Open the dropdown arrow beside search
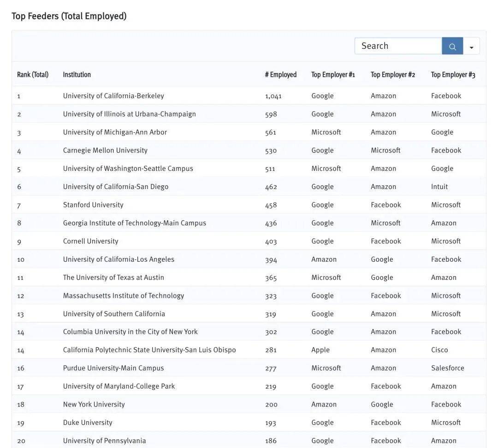 point(471,47)
